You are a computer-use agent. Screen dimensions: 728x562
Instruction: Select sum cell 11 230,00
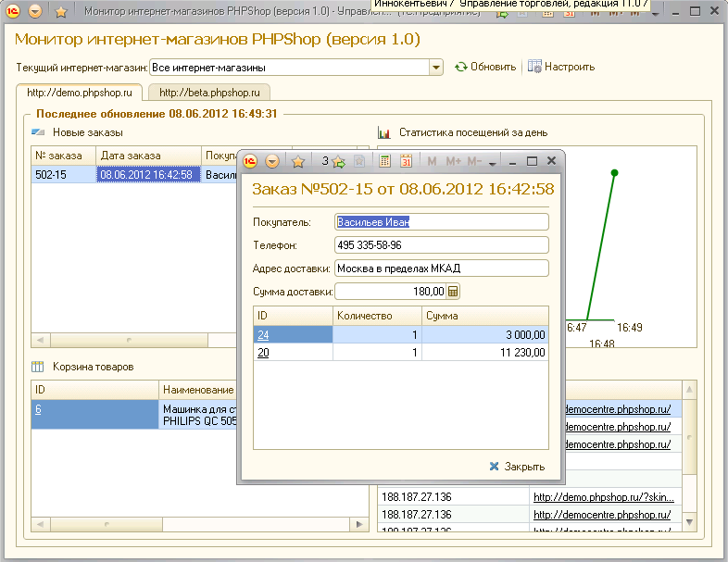[x=485, y=352]
